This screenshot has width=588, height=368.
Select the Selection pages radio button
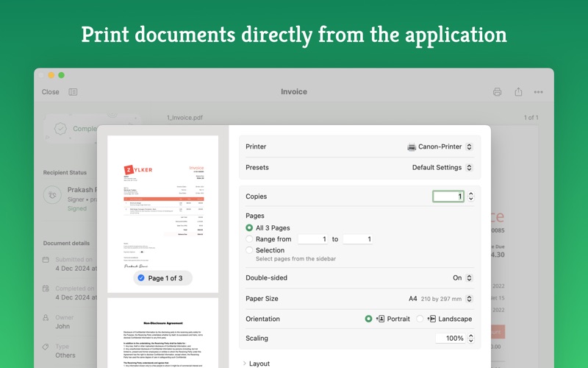(250, 250)
